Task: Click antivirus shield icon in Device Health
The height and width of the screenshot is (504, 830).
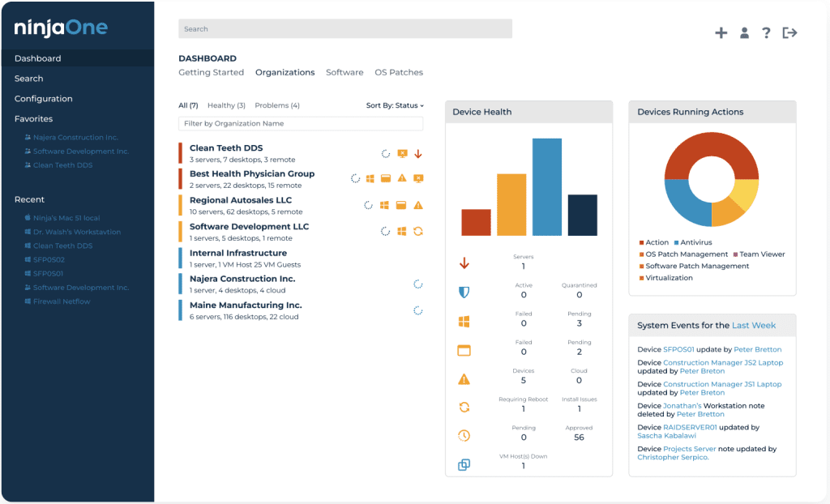Action: pyautogui.click(x=464, y=293)
